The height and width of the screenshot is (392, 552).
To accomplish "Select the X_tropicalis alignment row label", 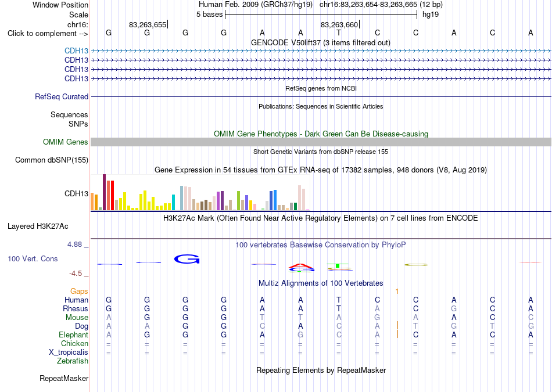I will [69, 353].
